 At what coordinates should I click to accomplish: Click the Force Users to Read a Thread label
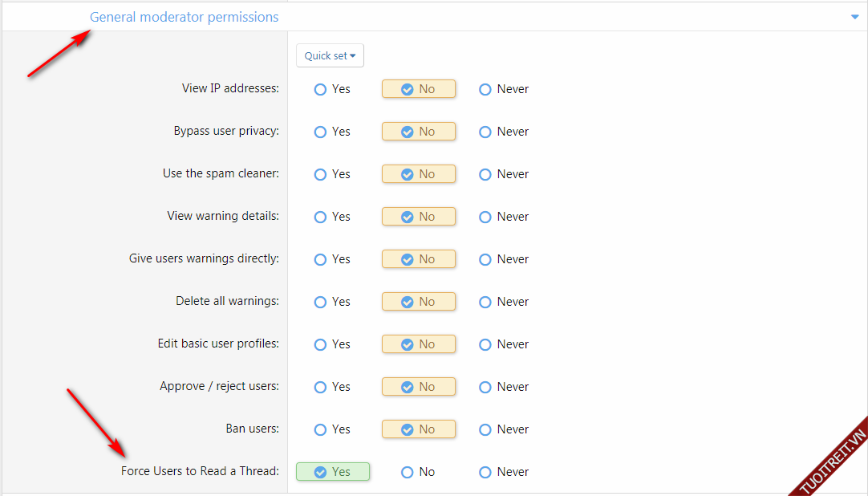[x=200, y=471]
